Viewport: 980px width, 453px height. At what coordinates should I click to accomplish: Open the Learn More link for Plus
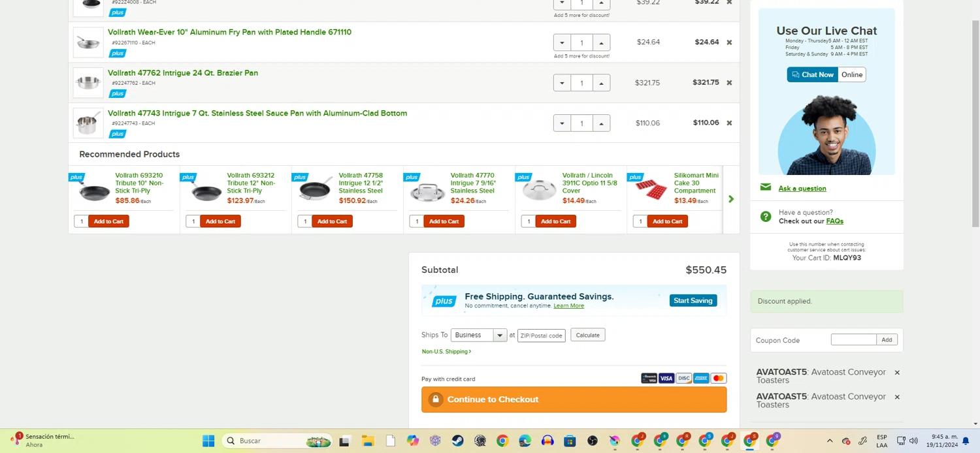click(568, 305)
